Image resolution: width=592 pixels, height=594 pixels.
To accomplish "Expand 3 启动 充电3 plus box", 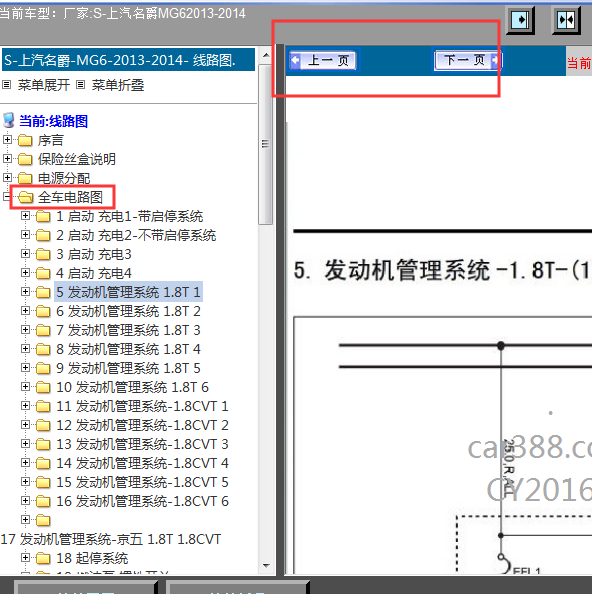I will [x=25, y=254].
